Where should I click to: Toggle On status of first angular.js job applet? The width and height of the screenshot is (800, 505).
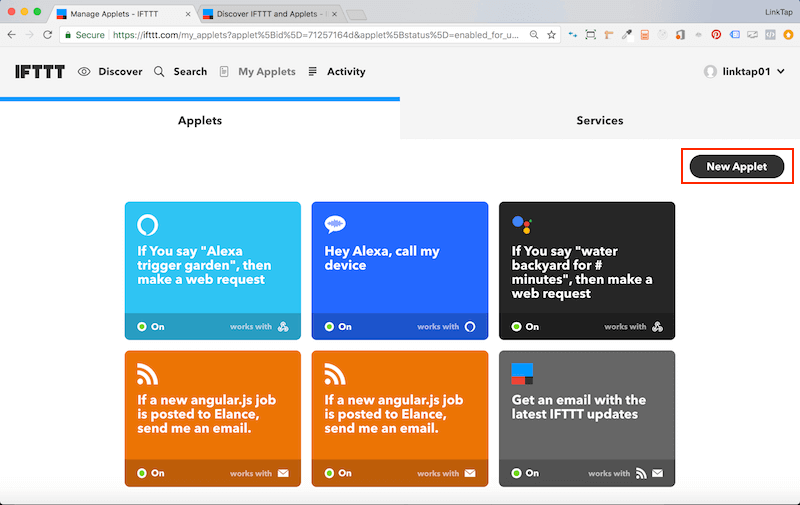151,473
